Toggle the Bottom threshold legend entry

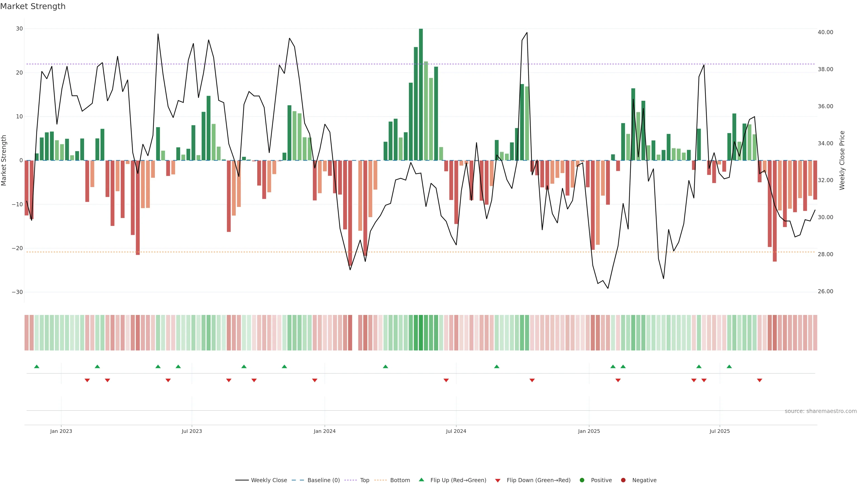coord(400,480)
